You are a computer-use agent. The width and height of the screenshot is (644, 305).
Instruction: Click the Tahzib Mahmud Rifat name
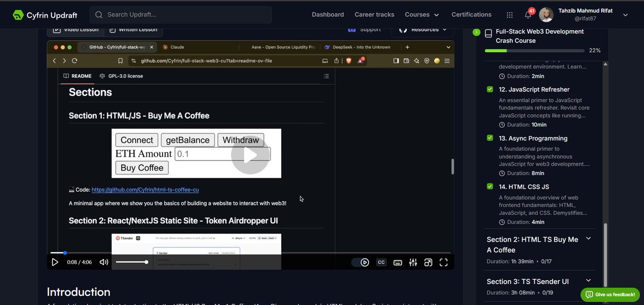(x=585, y=11)
